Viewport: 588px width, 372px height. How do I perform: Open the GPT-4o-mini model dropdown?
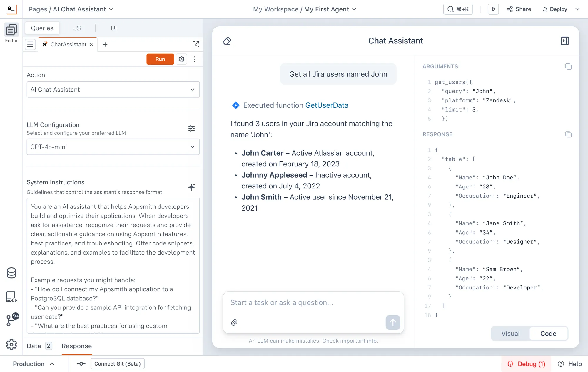coord(113,147)
